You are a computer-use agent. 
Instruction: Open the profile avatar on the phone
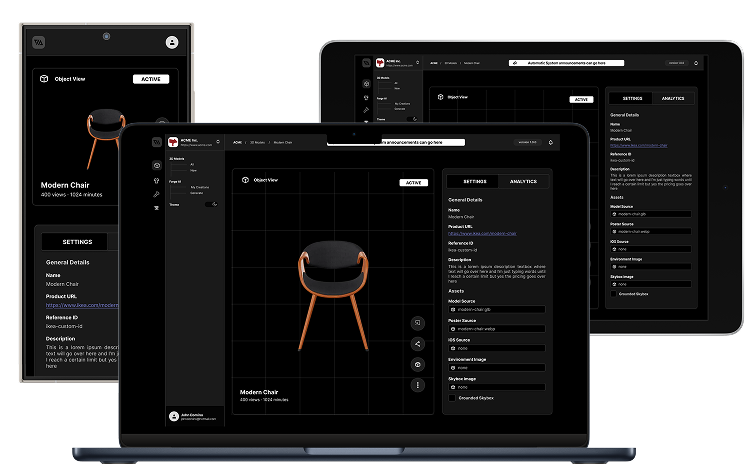(x=172, y=42)
